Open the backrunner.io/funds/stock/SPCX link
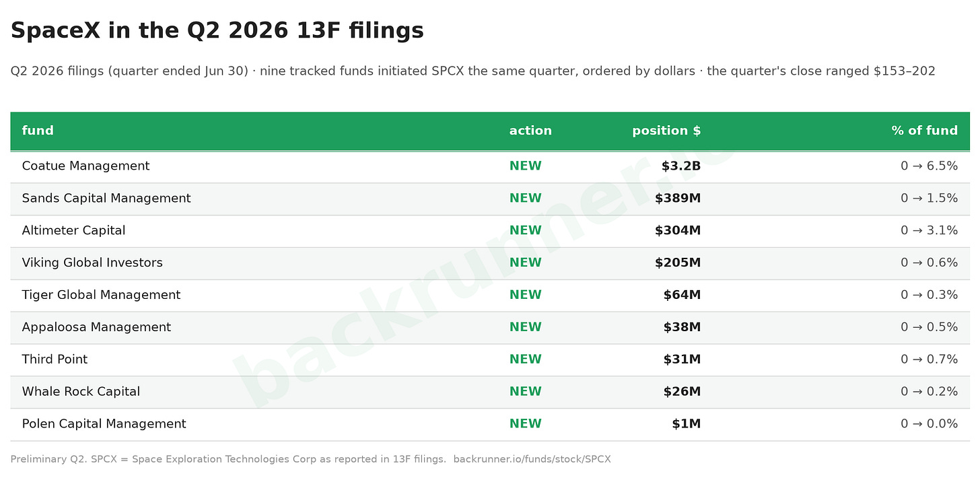This screenshot has height=482, width=980. click(x=532, y=459)
